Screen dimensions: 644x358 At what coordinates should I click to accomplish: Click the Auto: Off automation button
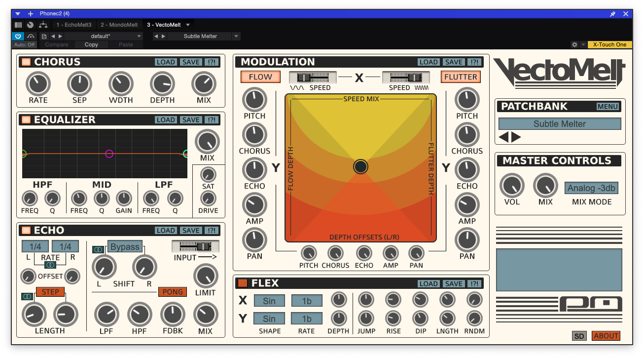(24, 44)
